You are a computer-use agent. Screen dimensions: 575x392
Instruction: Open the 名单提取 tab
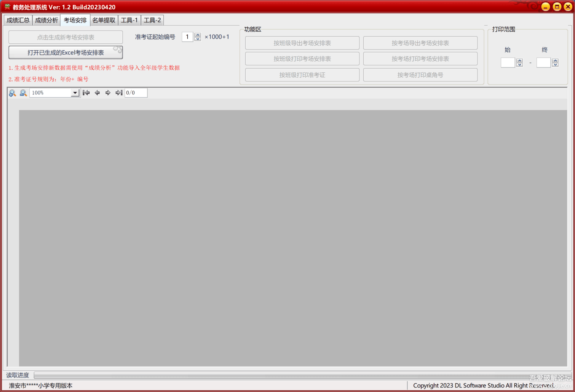[x=104, y=20]
